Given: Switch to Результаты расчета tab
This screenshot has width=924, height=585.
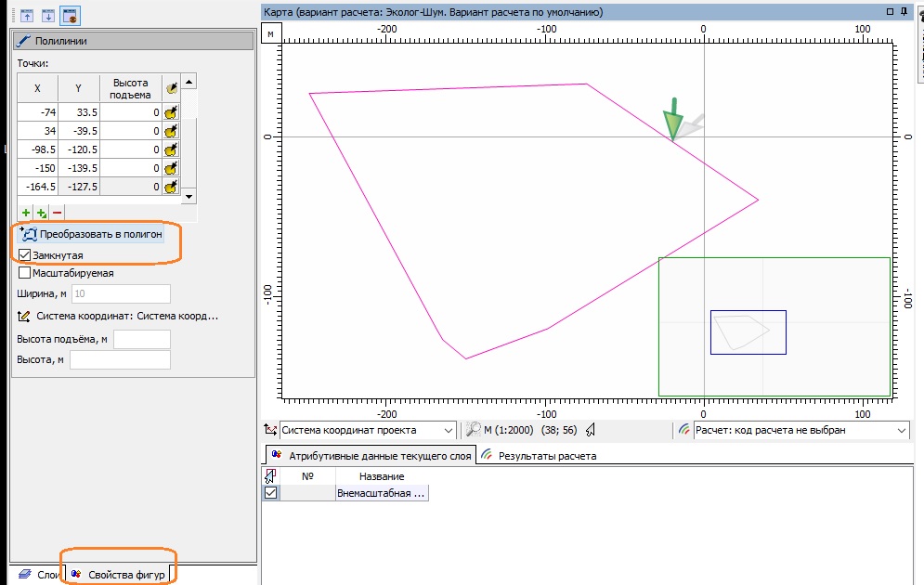Looking at the screenshot, I should [x=539, y=456].
